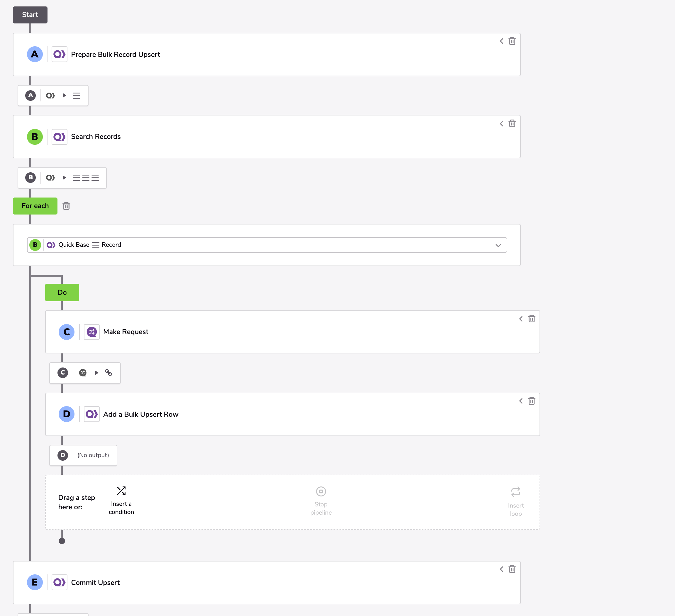Click the For each loop button
675x616 pixels.
click(35, 206)
